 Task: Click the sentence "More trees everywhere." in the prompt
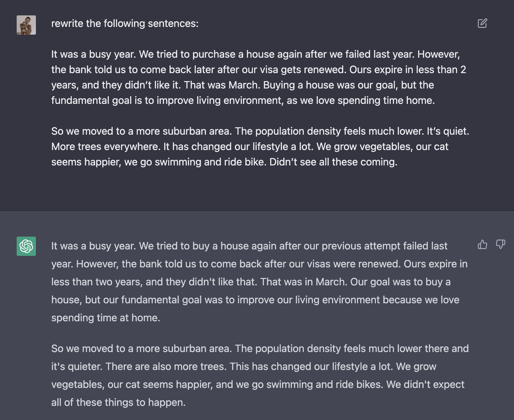coord(106,147)
